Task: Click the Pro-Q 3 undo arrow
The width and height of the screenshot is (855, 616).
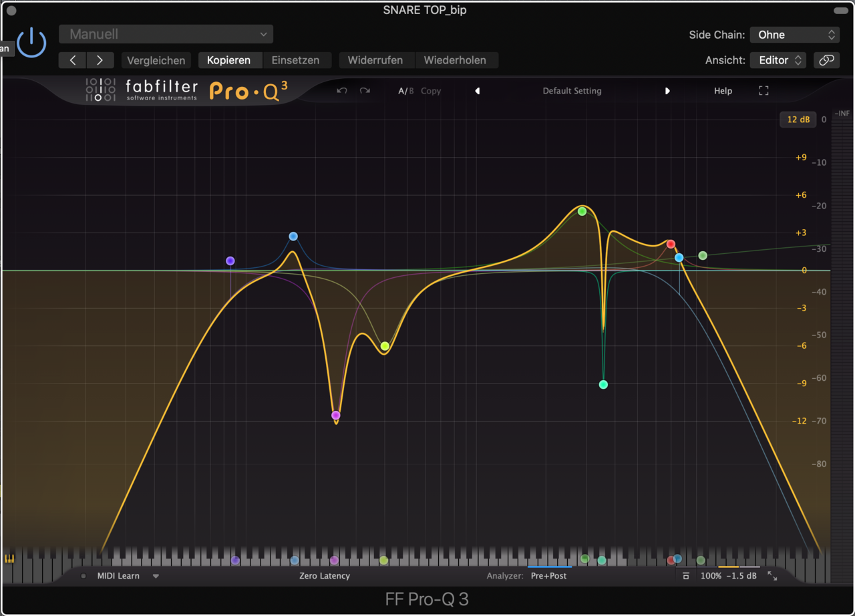Action: pyautogui.click(x=342, y=91)
